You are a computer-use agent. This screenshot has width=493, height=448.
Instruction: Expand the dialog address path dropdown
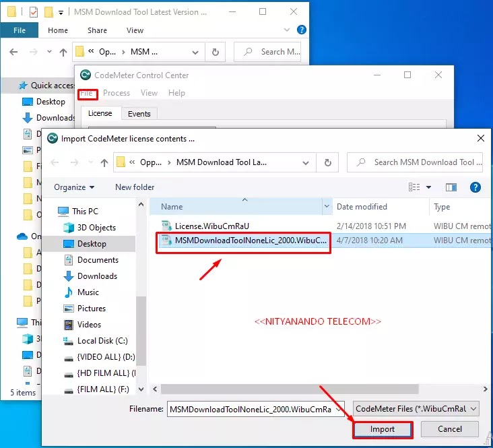[x=305, y=162]
